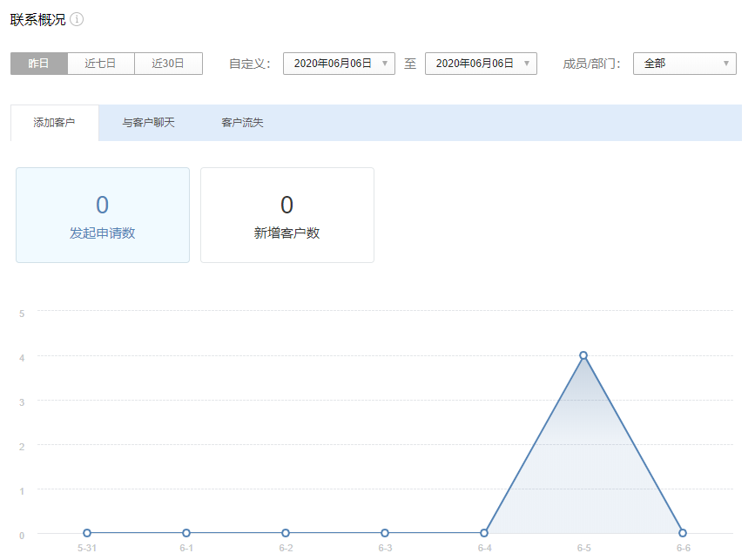The image size is (755, 560).
Task: Click the y-axis value 3
Action: (x=22, y=402)
